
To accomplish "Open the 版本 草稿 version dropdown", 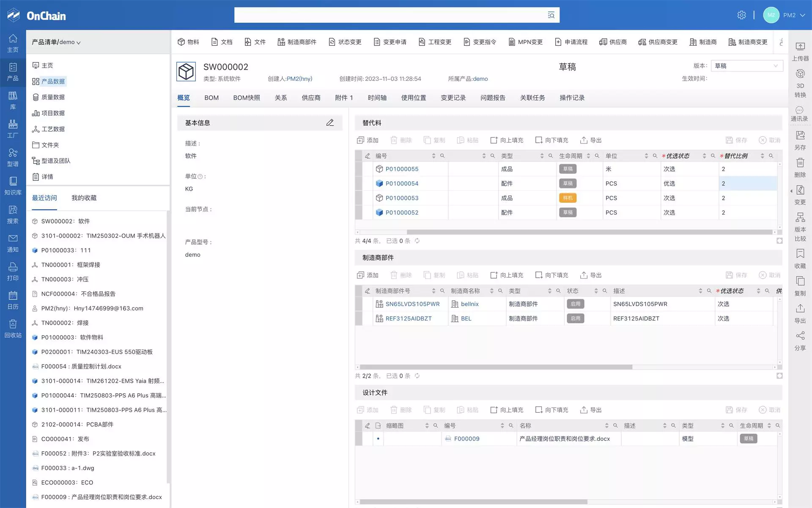I will 747,66.
